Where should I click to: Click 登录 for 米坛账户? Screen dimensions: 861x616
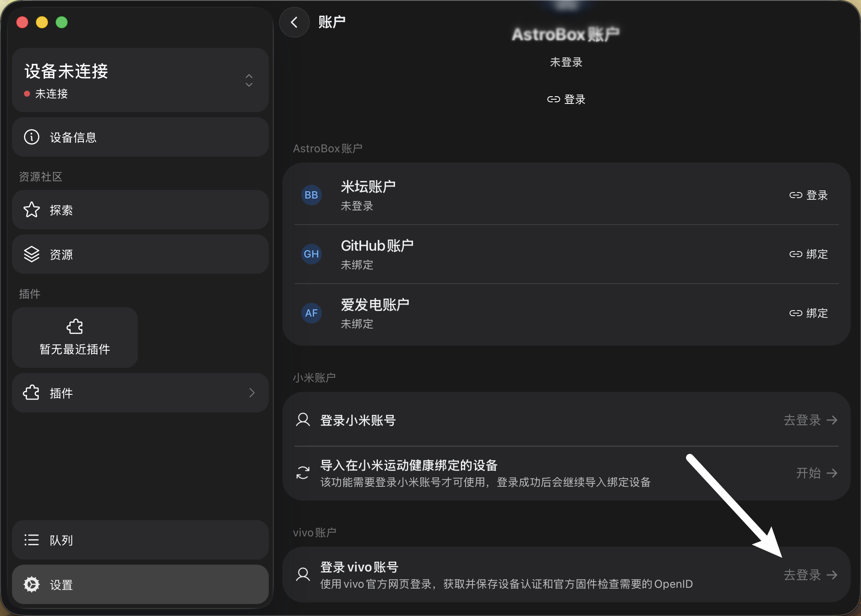(x=808, y=195)
